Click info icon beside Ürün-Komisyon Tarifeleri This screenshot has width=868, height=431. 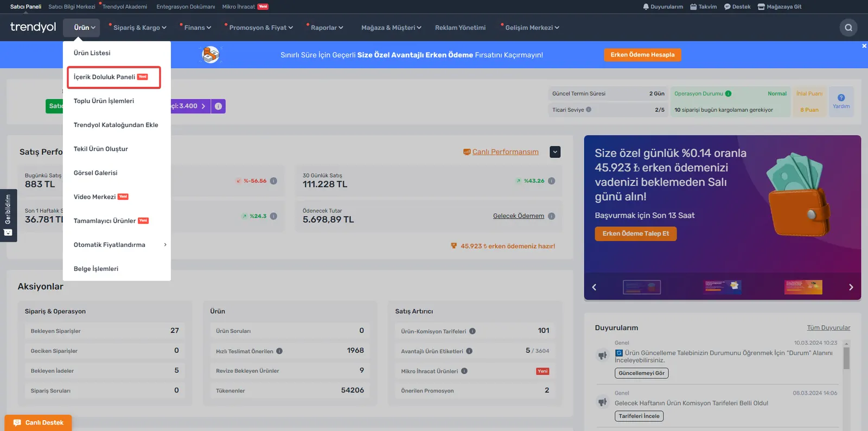coord(473,331)
